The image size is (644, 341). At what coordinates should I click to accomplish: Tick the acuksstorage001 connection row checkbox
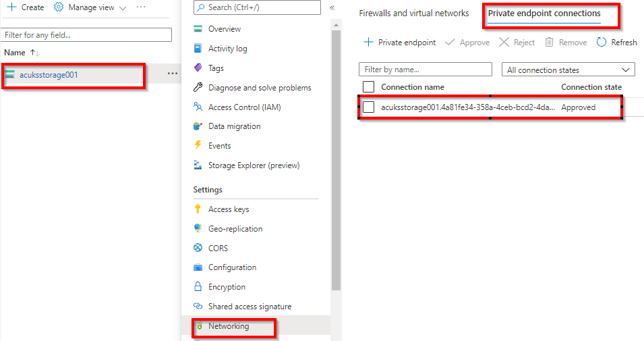[x=368, y=107]
